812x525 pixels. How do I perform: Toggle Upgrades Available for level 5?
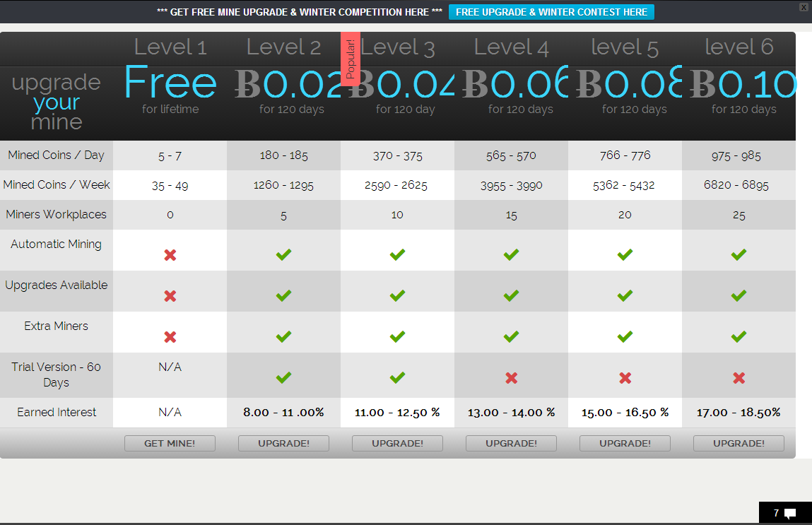[x=625, y=295]
